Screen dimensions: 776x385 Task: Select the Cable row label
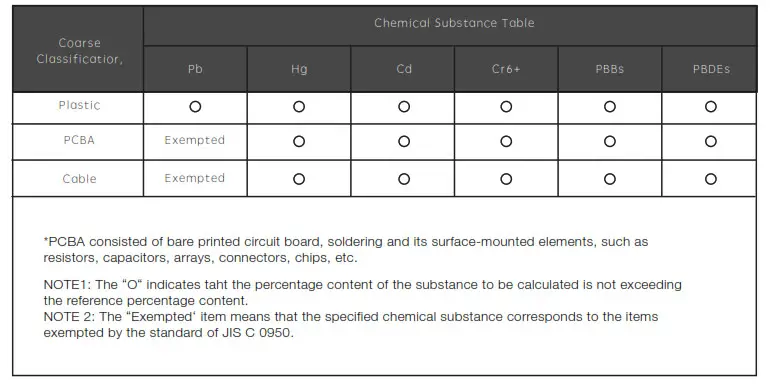coord(79,179)
